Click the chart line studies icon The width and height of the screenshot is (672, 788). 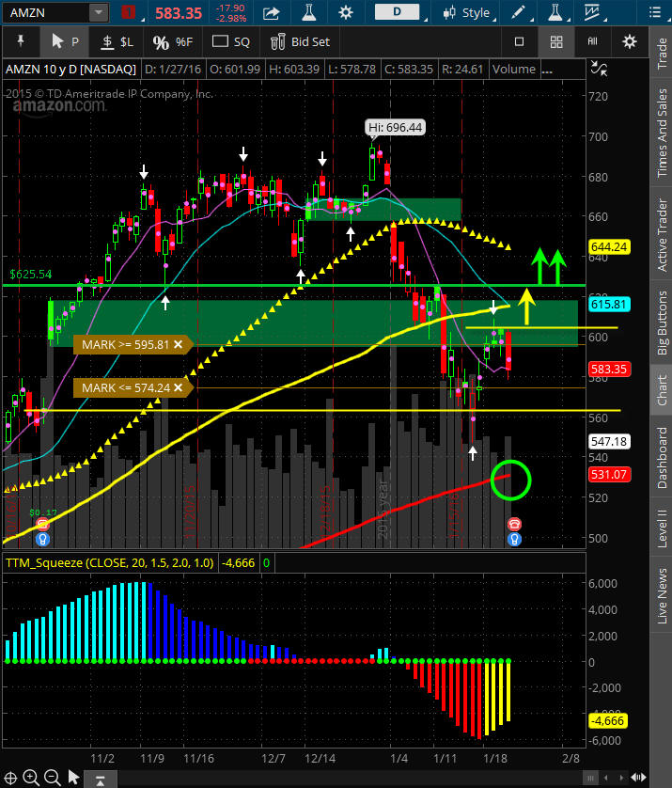click(592, 12)
